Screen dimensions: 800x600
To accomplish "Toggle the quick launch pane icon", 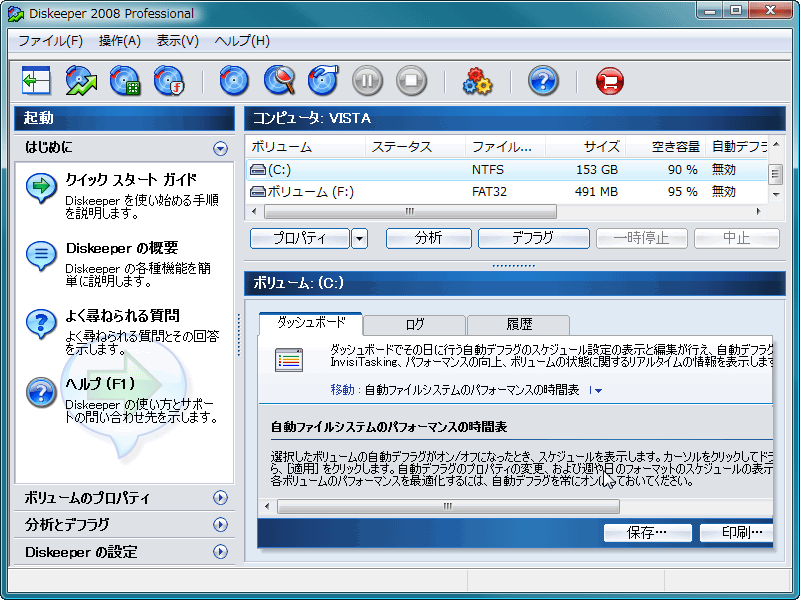I will click(36, 81).
